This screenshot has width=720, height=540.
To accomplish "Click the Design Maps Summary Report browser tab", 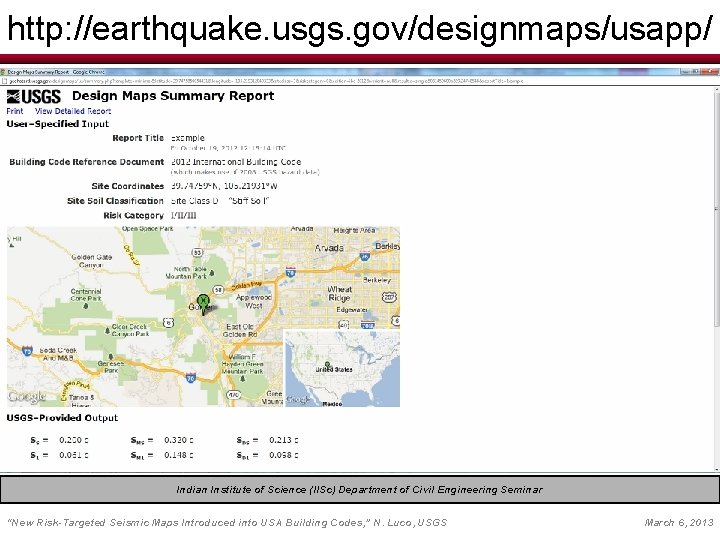I will tap(55, 72).
